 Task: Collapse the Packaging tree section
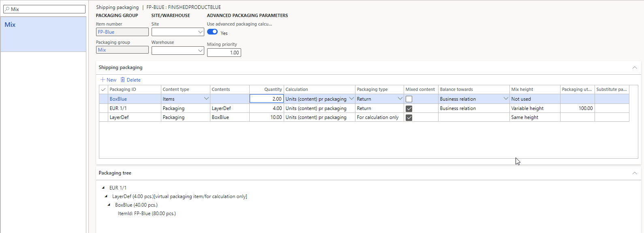click(x=635, y=173)
